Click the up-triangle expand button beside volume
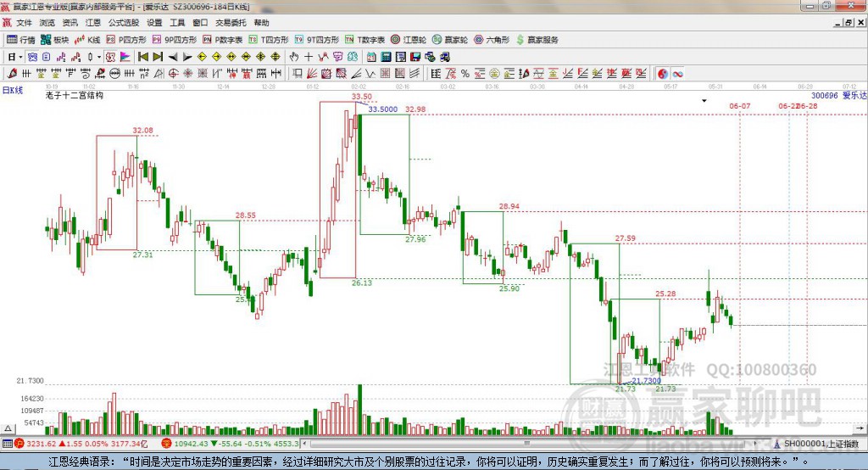This screenshot has width=868, height=470. click(8, 428)
